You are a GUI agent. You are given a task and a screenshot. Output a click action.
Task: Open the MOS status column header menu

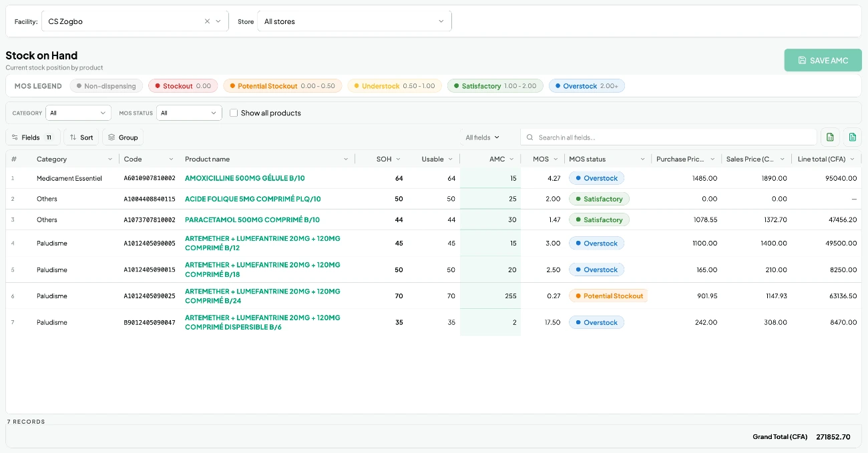point(643,159)
